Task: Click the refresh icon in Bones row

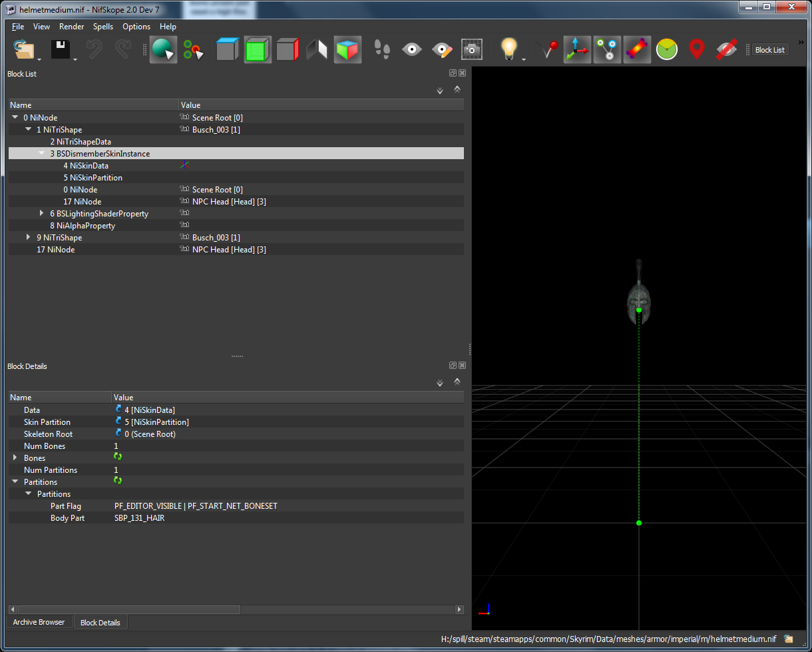Action: point(118,457)
